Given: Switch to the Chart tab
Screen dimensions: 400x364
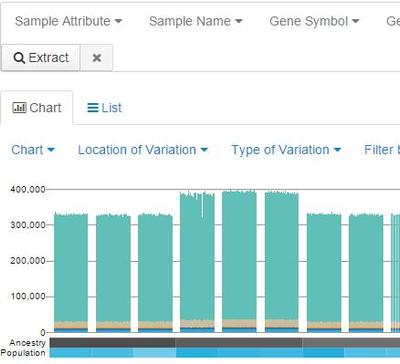Looking at the screenshot, I should [37, 108].
